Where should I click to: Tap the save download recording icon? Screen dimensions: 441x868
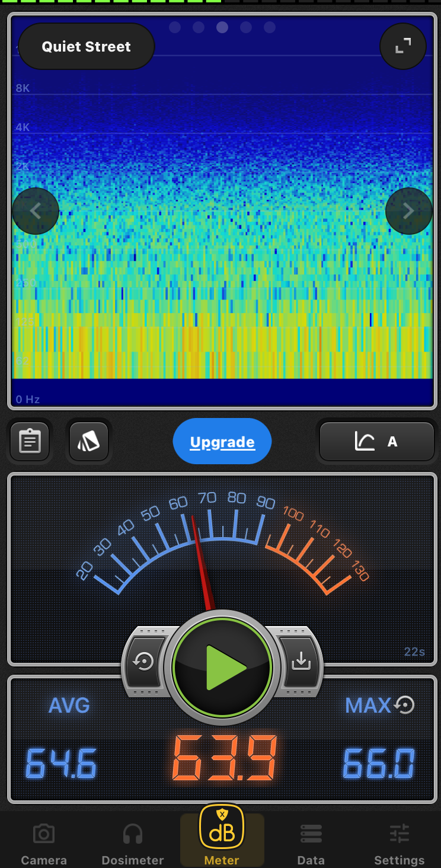[301, 660]
